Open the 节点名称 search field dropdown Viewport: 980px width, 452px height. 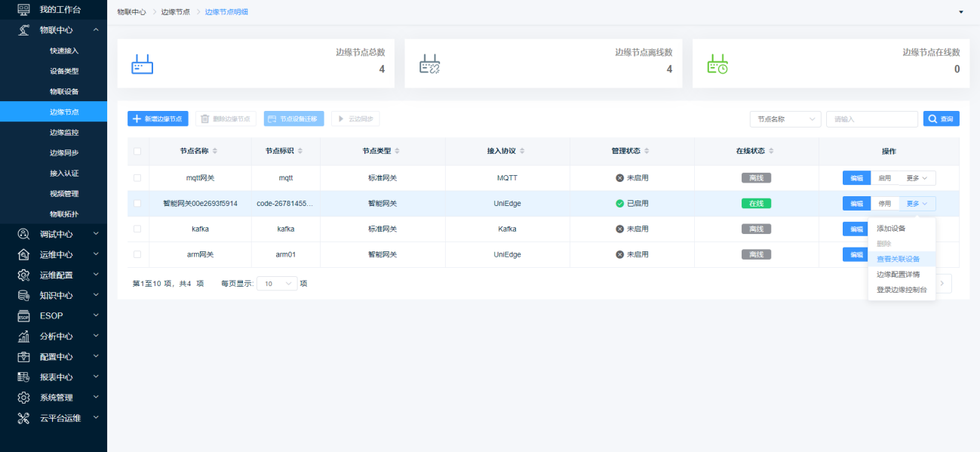tap(785, 119)
